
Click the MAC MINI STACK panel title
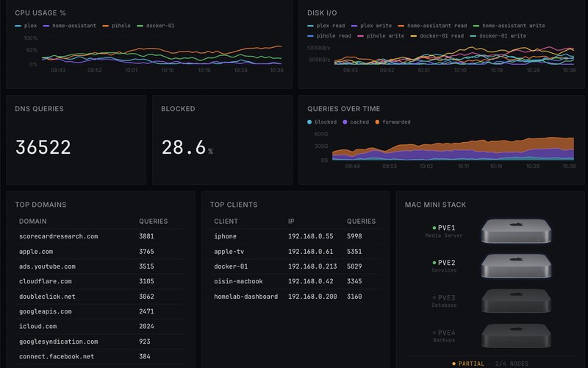[435, 205]
